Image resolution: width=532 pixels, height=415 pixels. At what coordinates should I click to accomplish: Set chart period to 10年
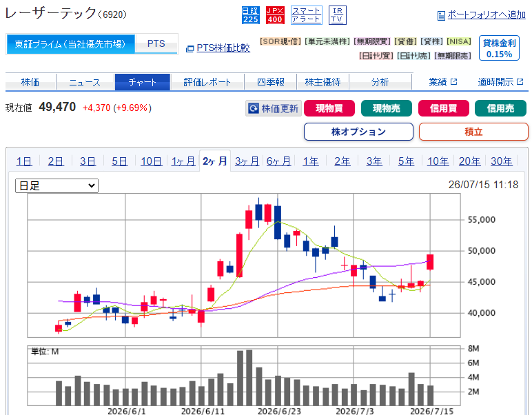click(x=438, y=161)
